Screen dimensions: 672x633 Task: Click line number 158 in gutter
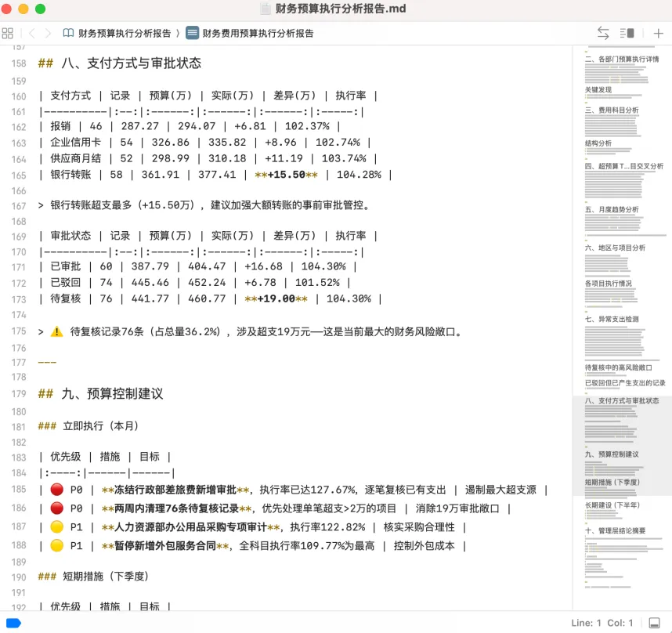[x=19, y=64]
